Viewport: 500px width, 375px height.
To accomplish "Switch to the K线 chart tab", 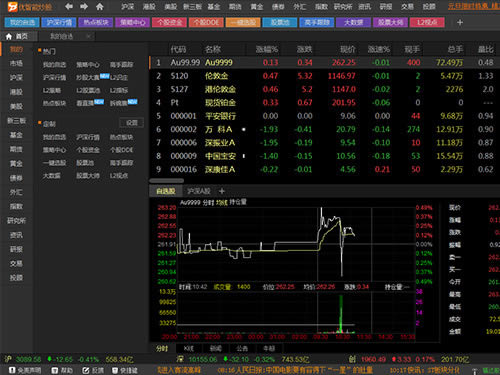I will click(x=188, y=348).
